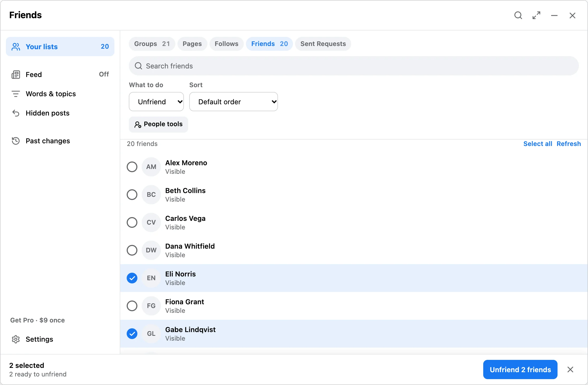Click Select all link
The width and height of the screenshot is (588, 385).
[x=538, y=144]
